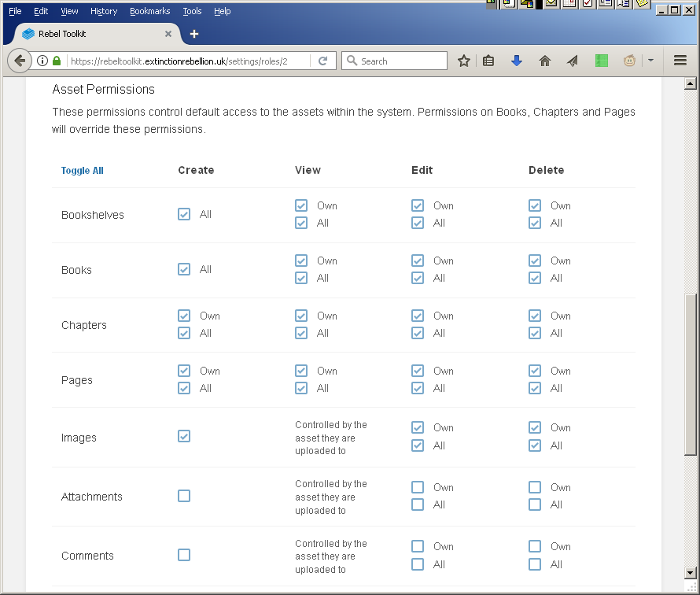Click the Toggle All link
The width and height of the screenshot is (700, 595).
82,171
